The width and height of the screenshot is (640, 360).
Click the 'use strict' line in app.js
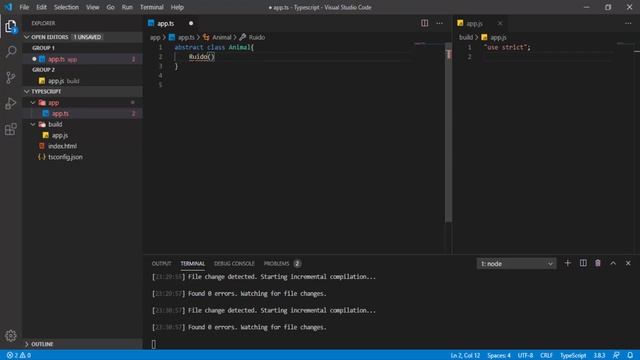(x=507, y=47)
